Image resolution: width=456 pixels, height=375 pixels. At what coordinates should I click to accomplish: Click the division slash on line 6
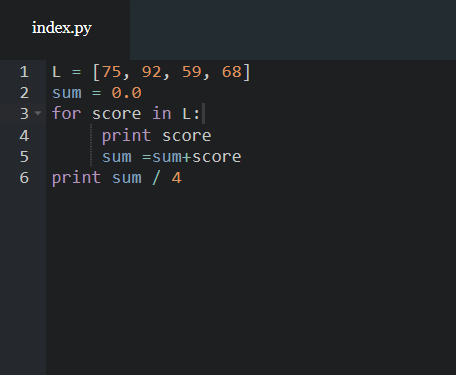pos(156,178)
